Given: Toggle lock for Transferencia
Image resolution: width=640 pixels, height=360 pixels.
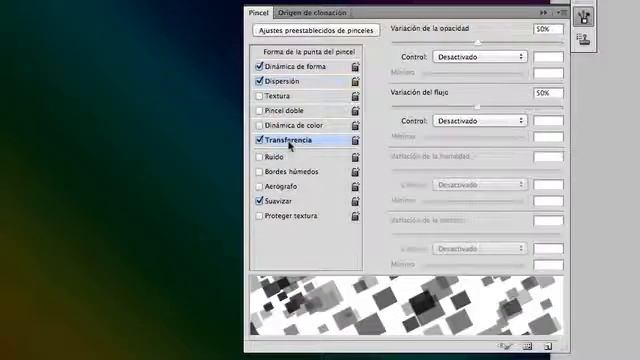Looking at the screenshot, I should coord(356,140).
